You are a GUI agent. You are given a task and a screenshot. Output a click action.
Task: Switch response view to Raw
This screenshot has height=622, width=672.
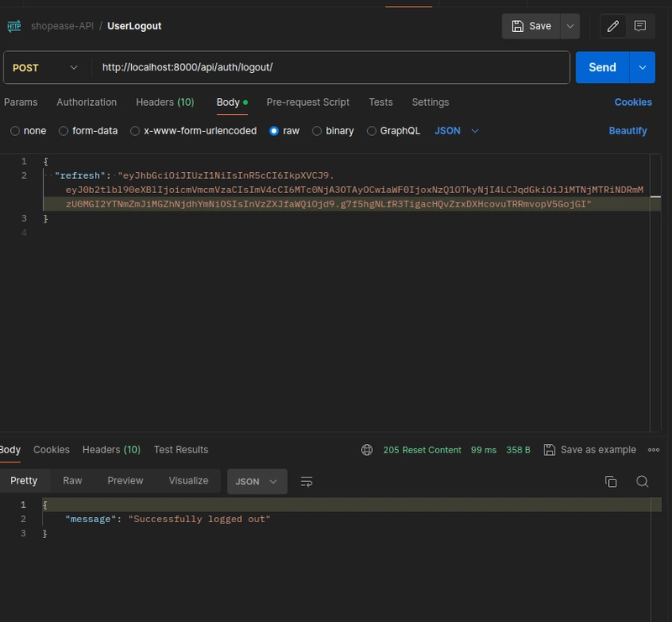tap(72, 481)
